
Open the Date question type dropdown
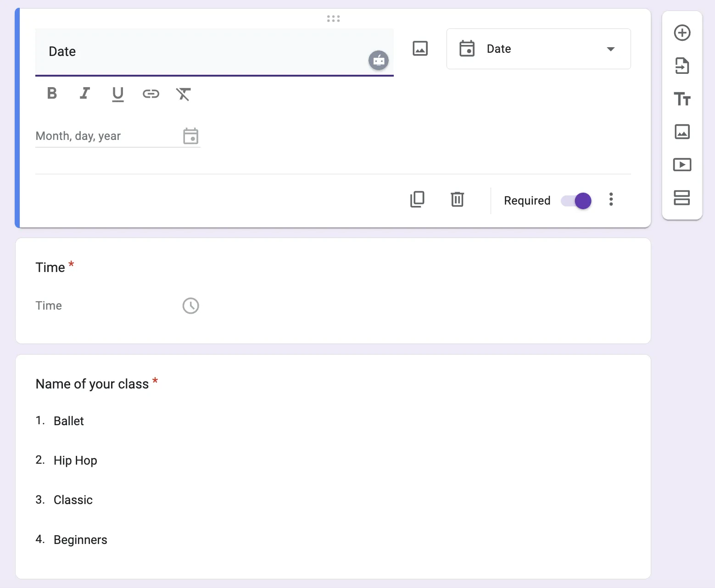[538, 49]
